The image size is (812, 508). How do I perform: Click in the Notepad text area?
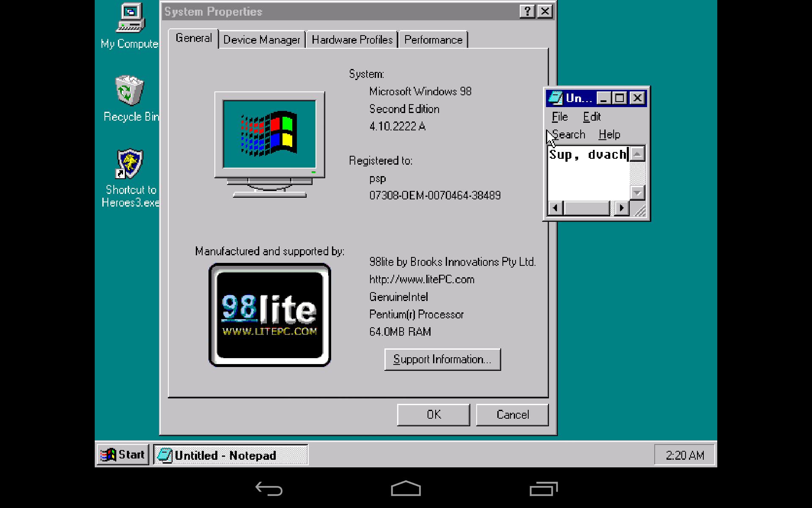(589, 174)
